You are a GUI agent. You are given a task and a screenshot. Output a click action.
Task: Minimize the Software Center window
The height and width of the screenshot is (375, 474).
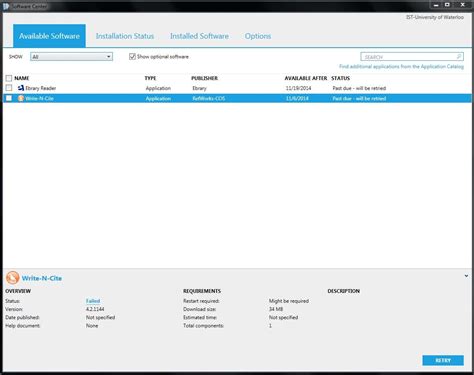pos(436,5)
